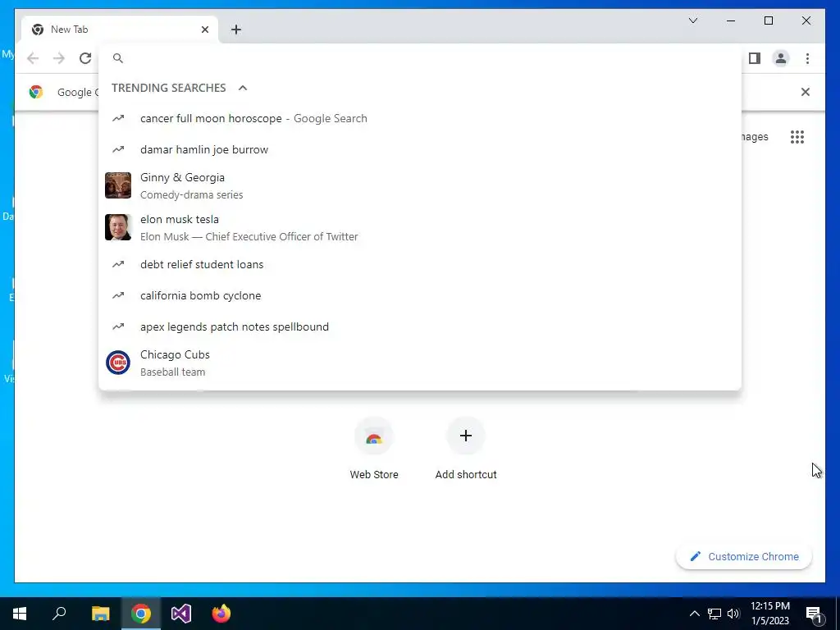The height and width of the screenshot is (630, 840).
Task: Click the trending icon beside california bomb cyclone
Action: [x=118, y=295]
